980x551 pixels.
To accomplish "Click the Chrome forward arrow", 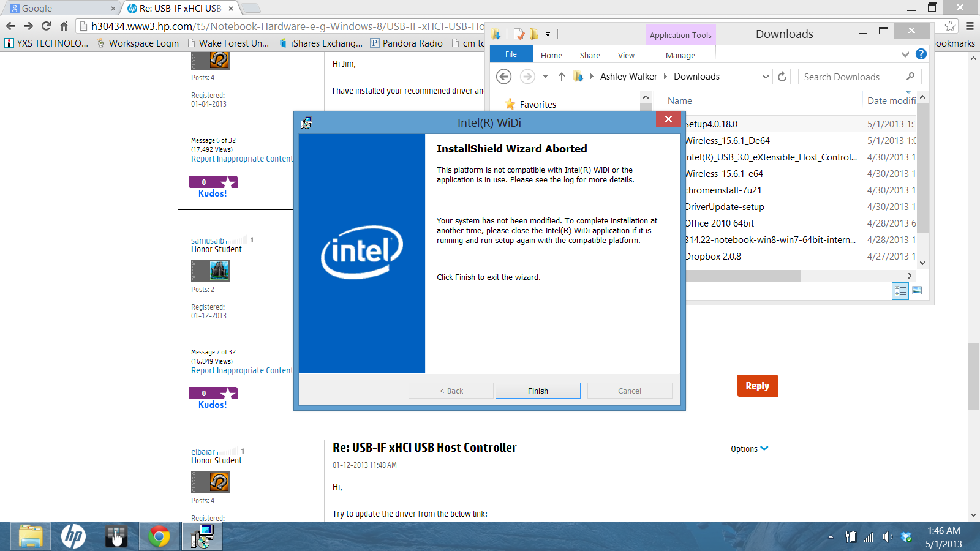I will pos(28,26).
